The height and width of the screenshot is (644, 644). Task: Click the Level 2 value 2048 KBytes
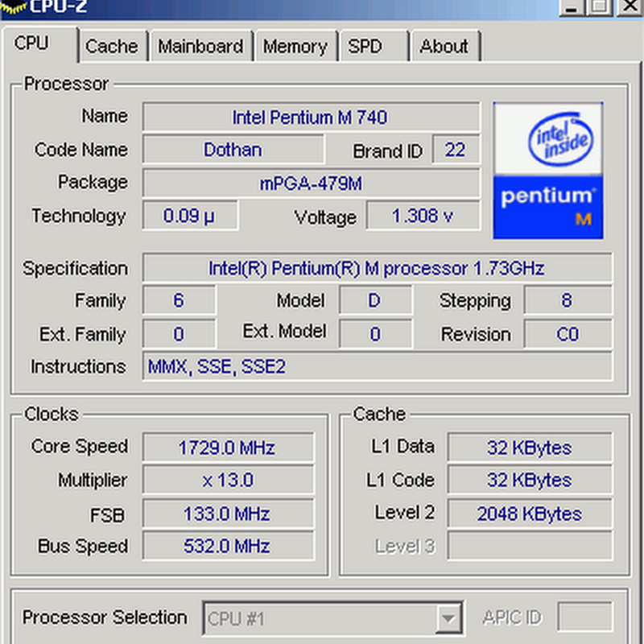click(530, 514)
